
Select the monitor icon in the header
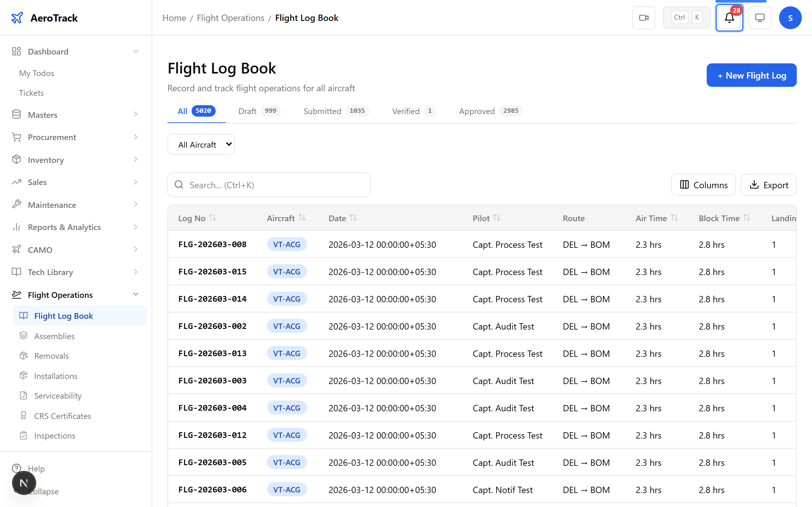click(x=759, y=17)
